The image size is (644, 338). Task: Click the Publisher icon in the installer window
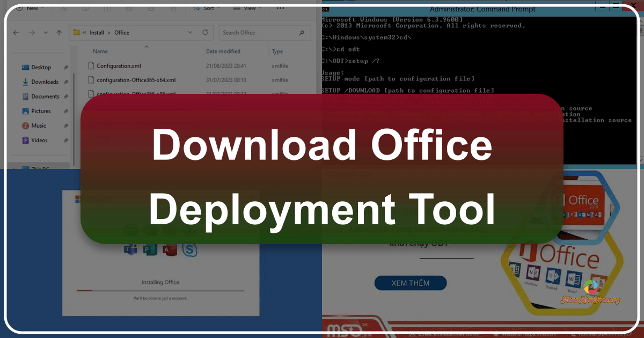(151, 249)
